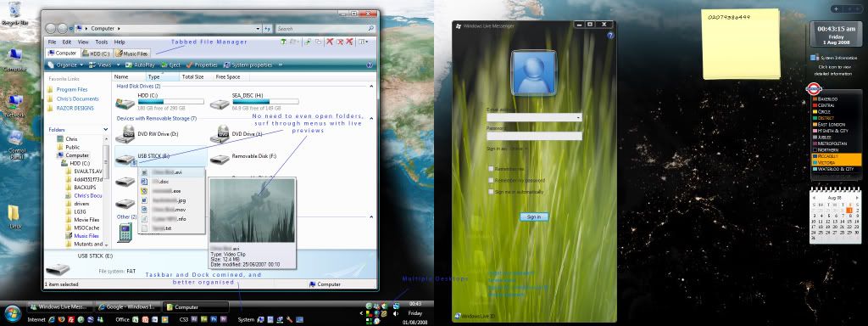This screenshot has width=868, height=326.
Task: Open the E-mail address dropdown arrow
Action: coord(578,118)
